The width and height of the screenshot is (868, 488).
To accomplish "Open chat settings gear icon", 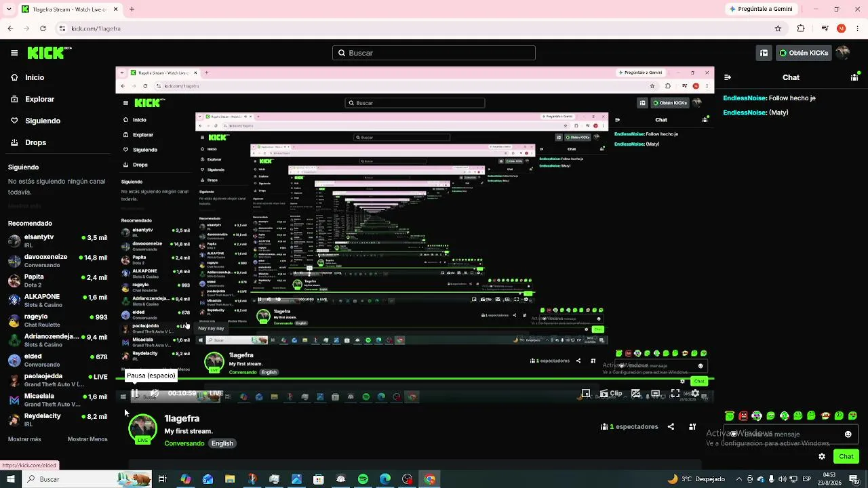I will [x=822, y=456].
